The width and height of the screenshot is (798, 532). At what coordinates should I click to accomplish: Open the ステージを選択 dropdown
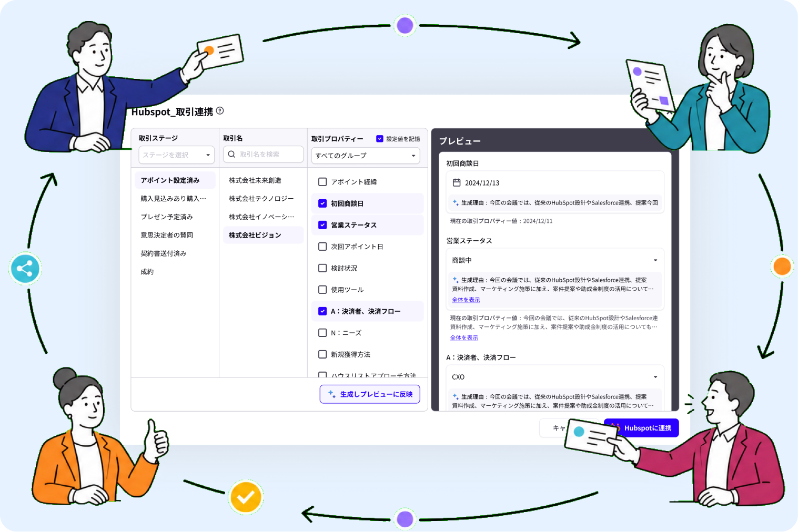point(176,155)
